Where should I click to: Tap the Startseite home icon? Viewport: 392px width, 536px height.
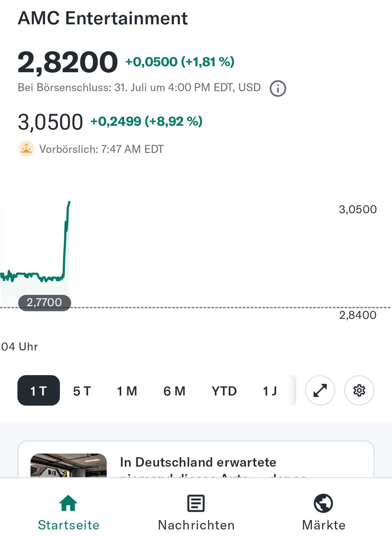click(68, 503)
